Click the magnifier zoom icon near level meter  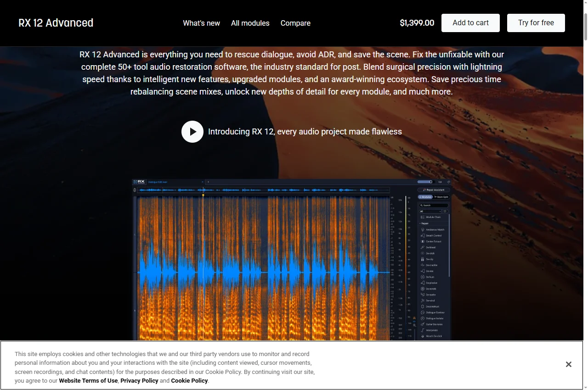pyautogui.click(x=414, y=325)
